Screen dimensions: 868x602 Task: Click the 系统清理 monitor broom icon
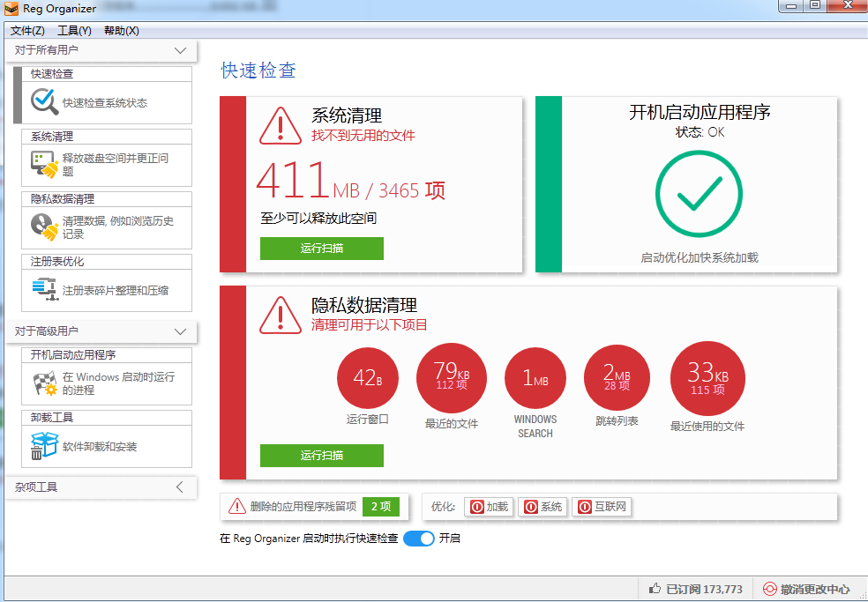point(44,164)
